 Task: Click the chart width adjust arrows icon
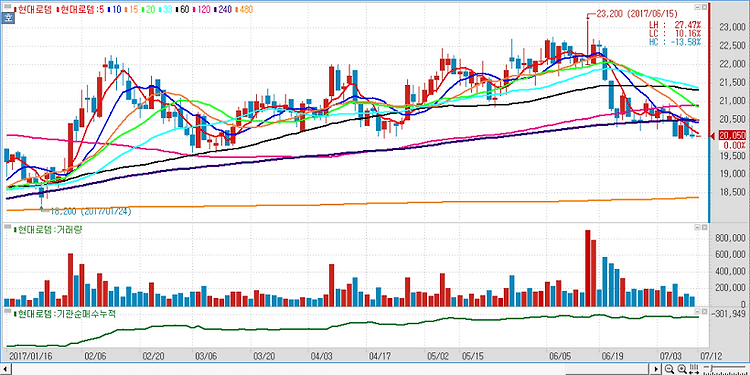coord(693,369)
